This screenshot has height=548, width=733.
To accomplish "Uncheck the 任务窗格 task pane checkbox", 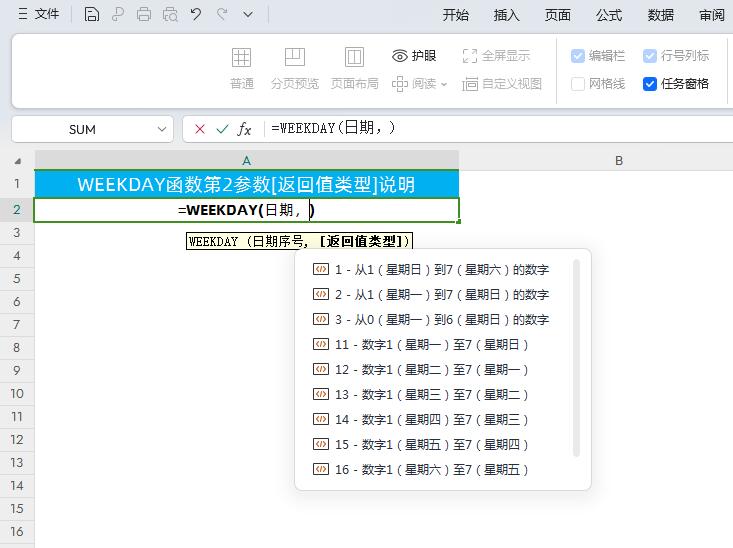I will pyautogui.click(x=650, y=84).
